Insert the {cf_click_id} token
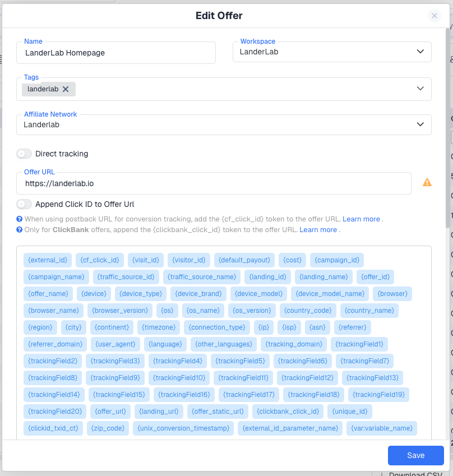The height and width of the screenshot is (476, 453). [x=100, y=260]
